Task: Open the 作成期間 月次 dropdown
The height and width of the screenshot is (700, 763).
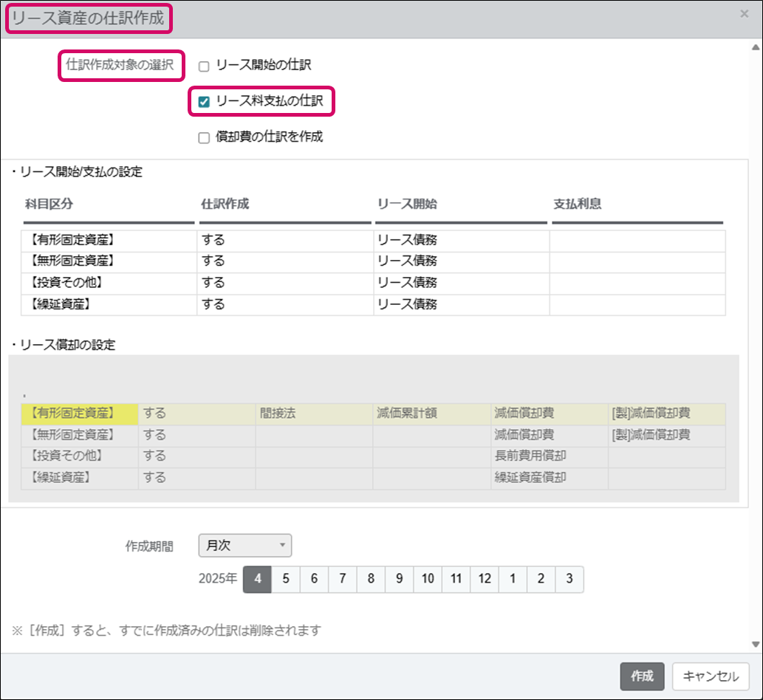Action: click(x=245, y=546)
